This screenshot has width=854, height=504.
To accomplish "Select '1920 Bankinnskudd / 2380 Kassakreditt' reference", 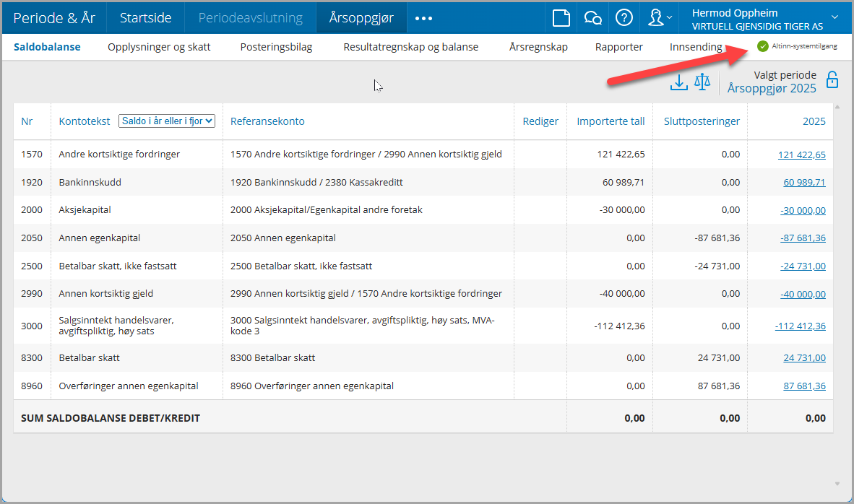I will [316, 183].
